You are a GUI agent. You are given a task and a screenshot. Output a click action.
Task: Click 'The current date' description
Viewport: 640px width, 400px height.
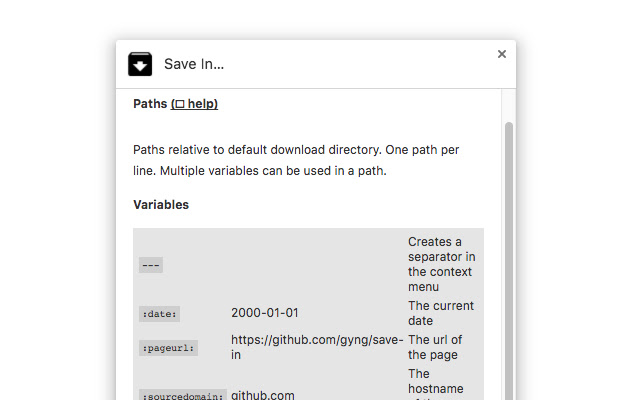pos(440,313)
